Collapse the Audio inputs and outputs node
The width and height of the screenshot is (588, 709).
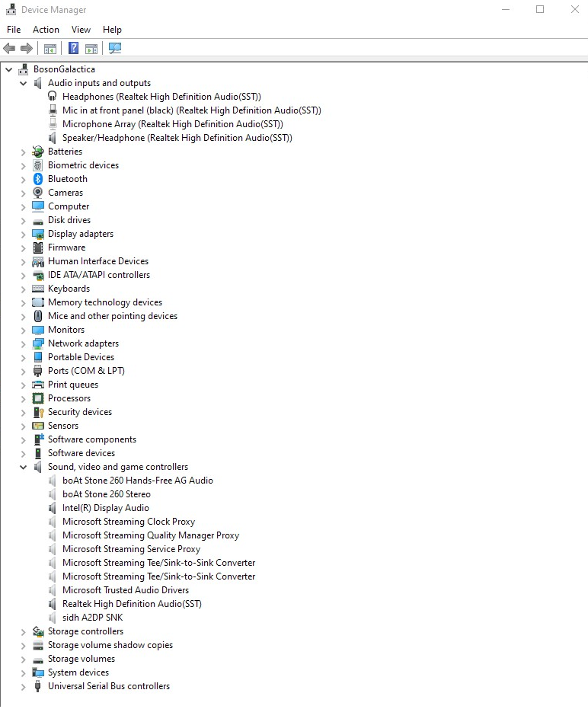pyautogui.click(x=23, y=83)
